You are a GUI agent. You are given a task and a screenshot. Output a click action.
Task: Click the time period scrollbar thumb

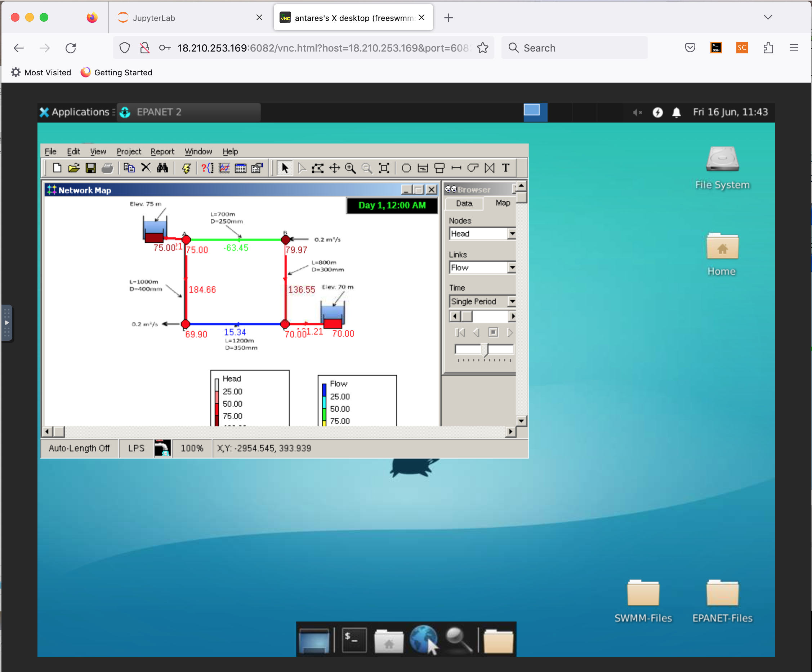click(x=466, y=317)
